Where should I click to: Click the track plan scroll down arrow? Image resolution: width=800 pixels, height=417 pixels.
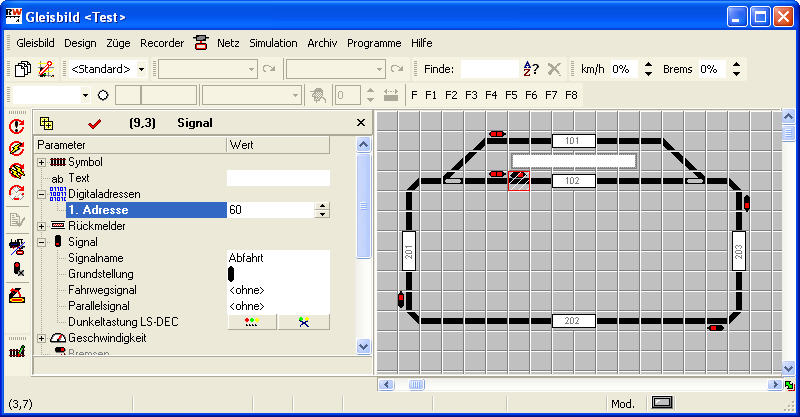click(788, 368)
